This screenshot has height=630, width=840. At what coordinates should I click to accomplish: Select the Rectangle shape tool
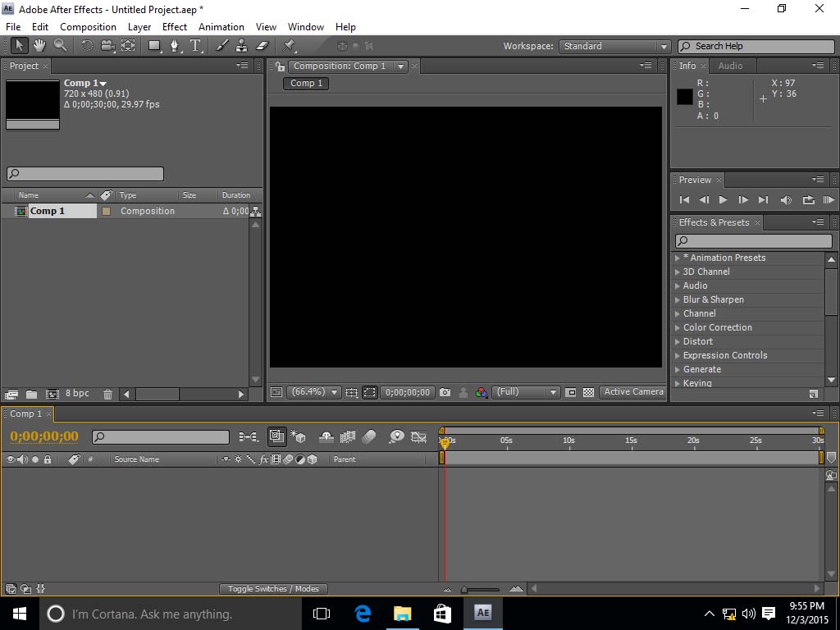[x=154, y=46]
